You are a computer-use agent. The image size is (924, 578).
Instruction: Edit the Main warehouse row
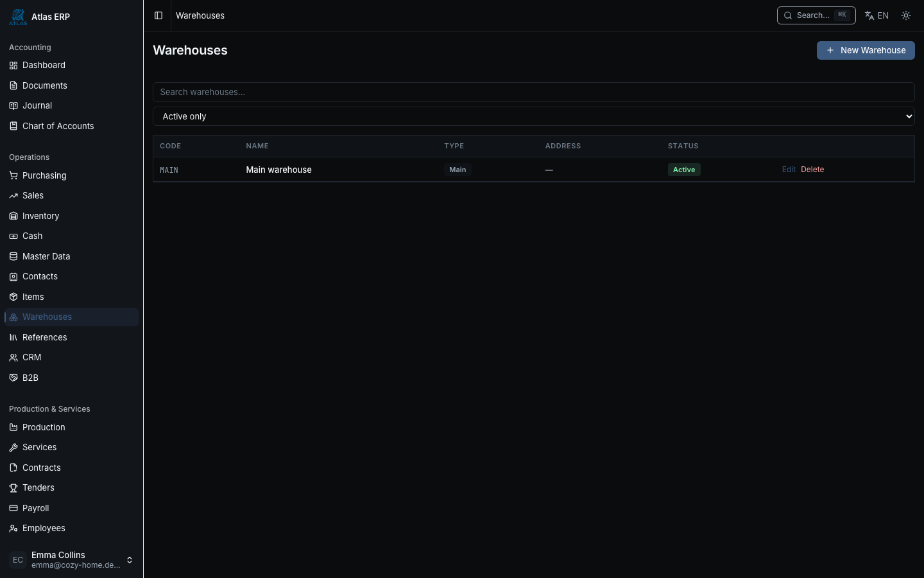[x=789, y=170]
